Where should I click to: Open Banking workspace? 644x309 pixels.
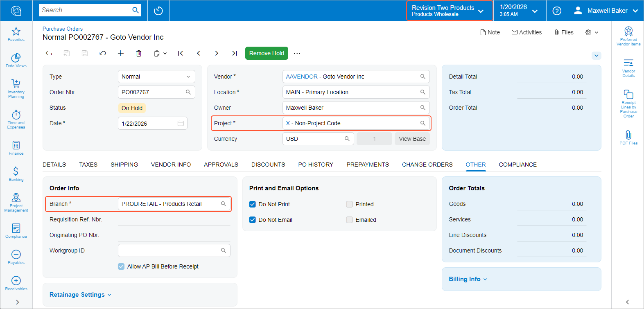16,174
